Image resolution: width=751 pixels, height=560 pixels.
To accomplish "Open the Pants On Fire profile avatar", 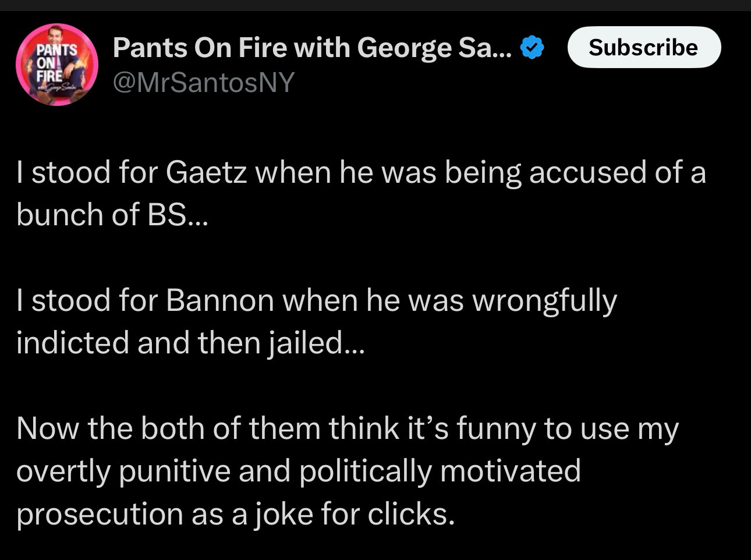I will 57,65.
